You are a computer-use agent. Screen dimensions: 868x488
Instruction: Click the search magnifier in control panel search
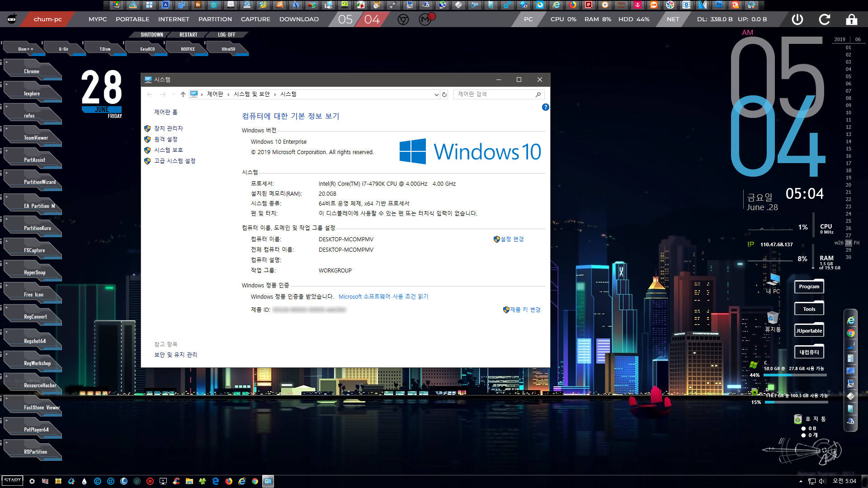pyautogui.click(x=538, y=94)
